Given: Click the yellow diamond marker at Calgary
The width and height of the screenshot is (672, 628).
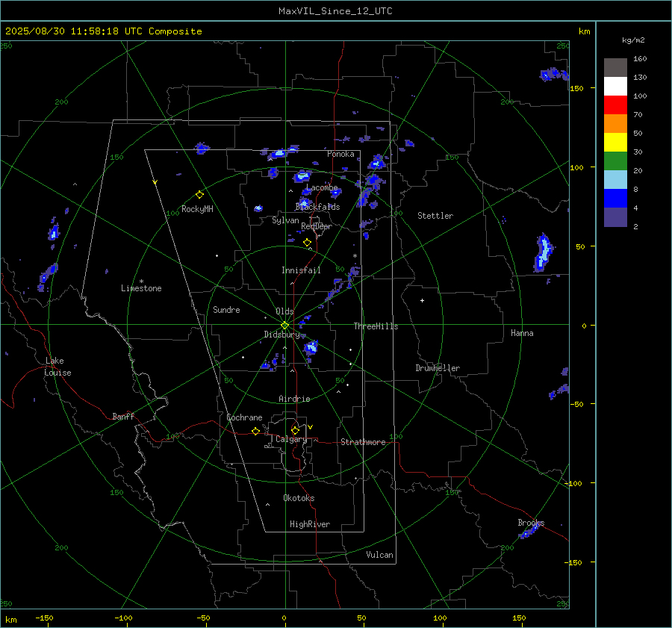Looking at the screenshot, I should 295,430.
